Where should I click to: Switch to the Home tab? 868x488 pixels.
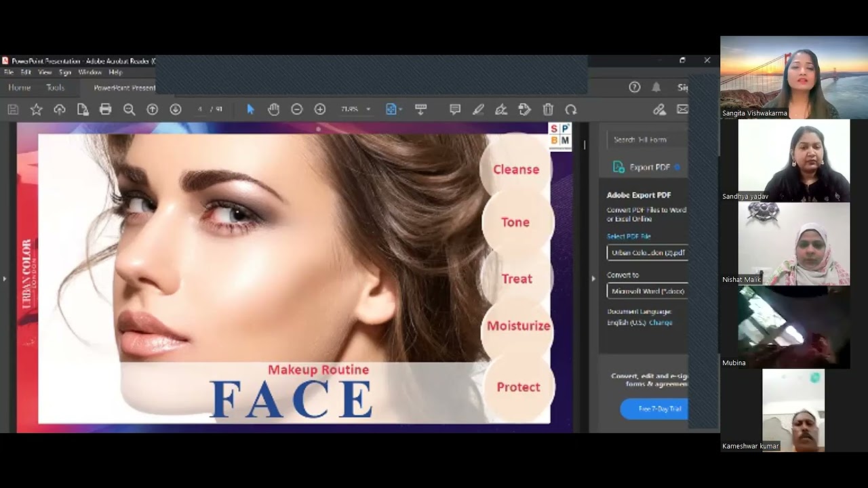pos(20,87)
